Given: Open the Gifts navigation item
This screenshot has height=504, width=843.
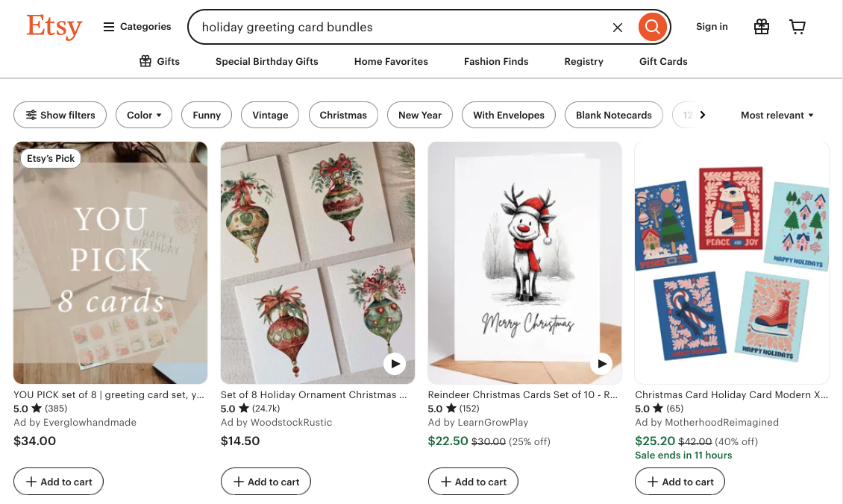Looking at the screenshot, I should click(x=160, y=61).
